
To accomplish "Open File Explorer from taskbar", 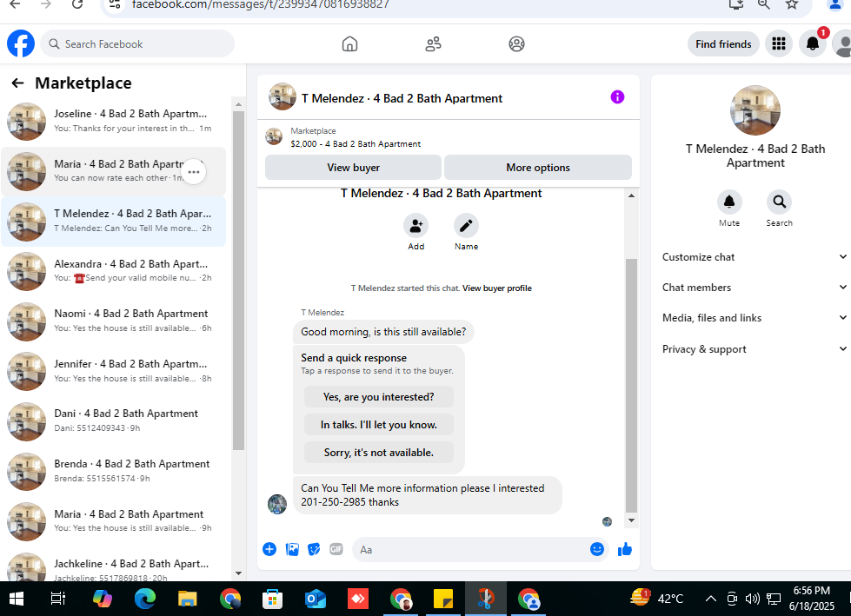I will (187, 599).
